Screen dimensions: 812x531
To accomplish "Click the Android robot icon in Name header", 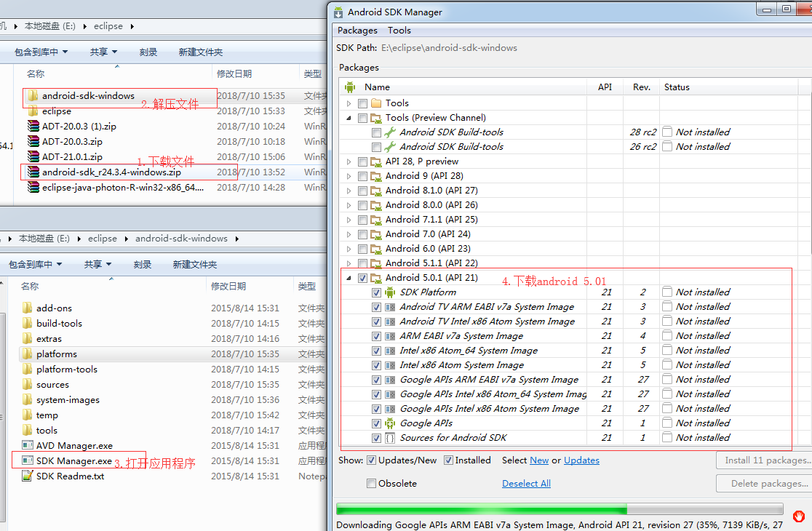I will [x=350, y=87].
